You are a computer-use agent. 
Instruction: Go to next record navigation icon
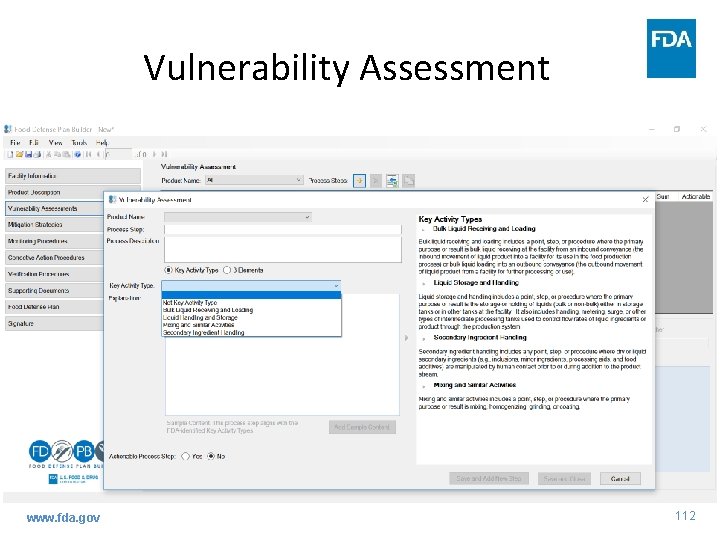[x=154, y=155]
